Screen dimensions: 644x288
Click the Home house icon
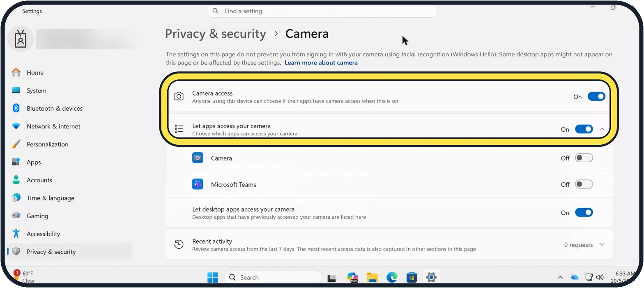pos(16,72)
